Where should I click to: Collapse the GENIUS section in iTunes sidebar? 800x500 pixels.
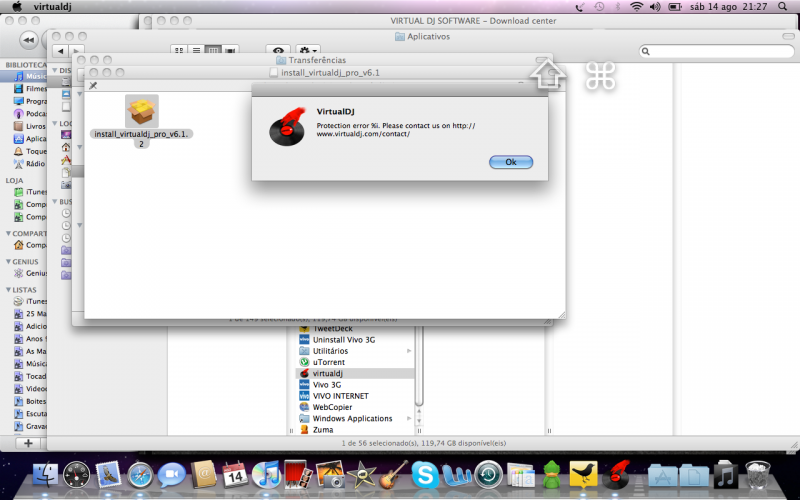(x=8, y=262)
